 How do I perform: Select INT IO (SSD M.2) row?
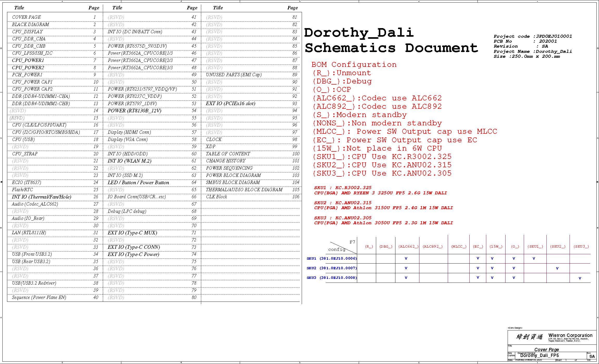(125, 175)
